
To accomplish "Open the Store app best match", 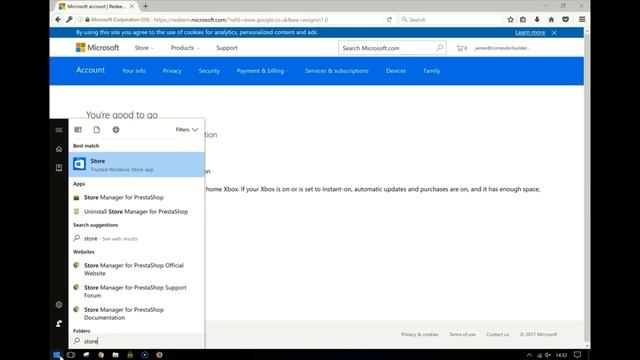I will coord(137,164).
